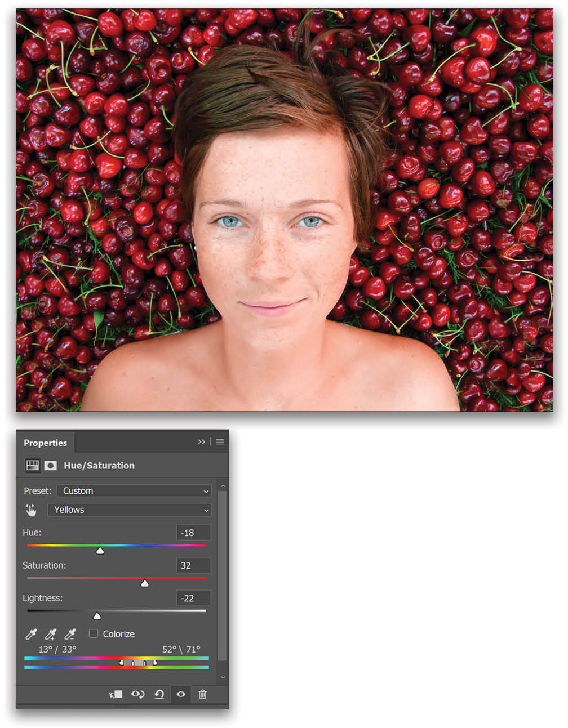Viewport: 568px width, 728px height.
Task: Select the add-to-sample eyedropper
Action: click(50, 634)
